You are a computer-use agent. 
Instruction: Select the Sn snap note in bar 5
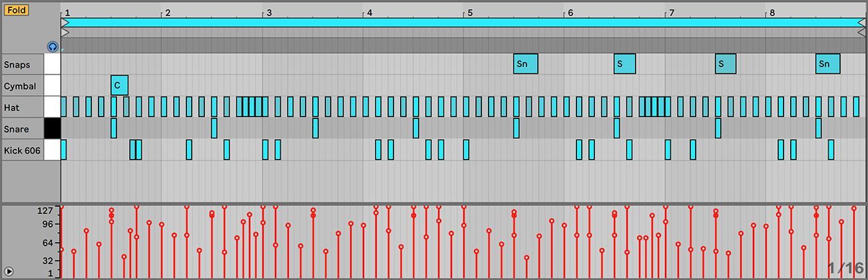[x=526, y=64]
